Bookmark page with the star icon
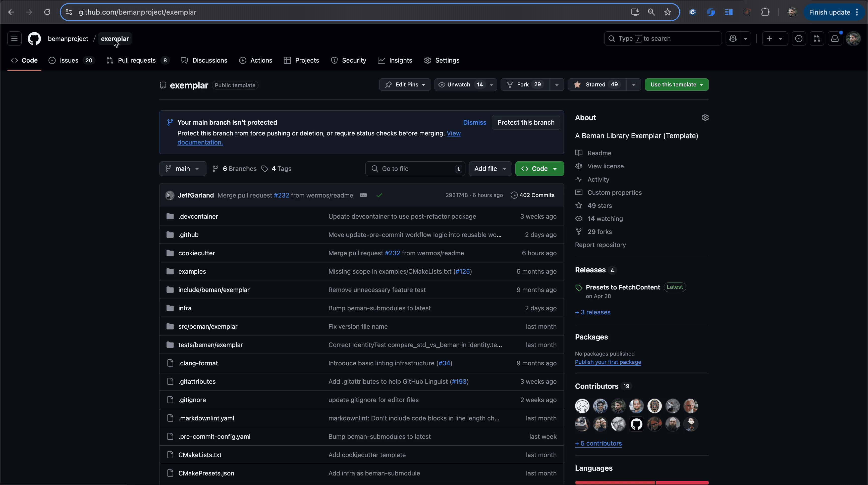The image size is (868, 485). tap(668, 12)
